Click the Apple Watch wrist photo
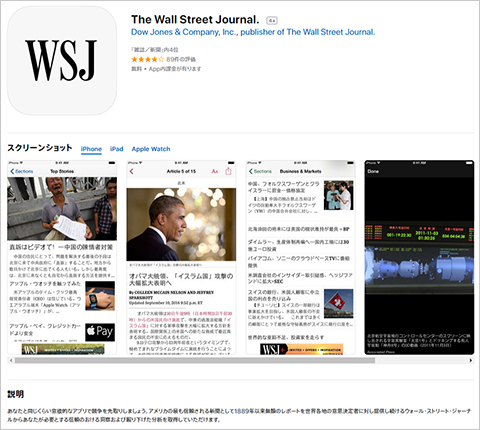480x430 pixels. (100, 296)
